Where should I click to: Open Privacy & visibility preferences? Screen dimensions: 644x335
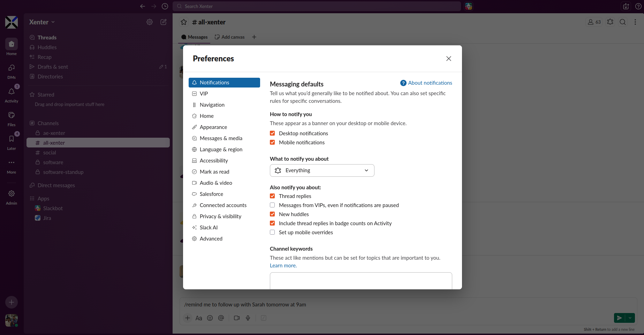click(220, 216)
